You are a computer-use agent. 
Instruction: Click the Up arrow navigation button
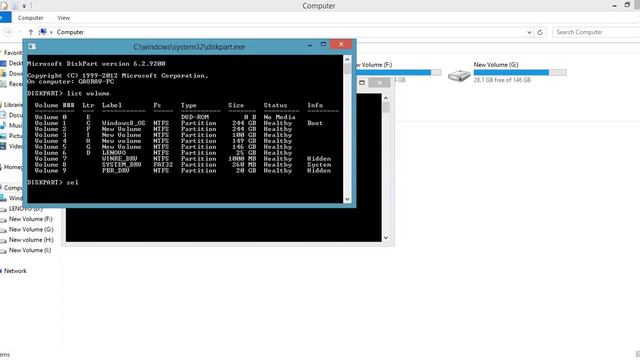(31, 32)
